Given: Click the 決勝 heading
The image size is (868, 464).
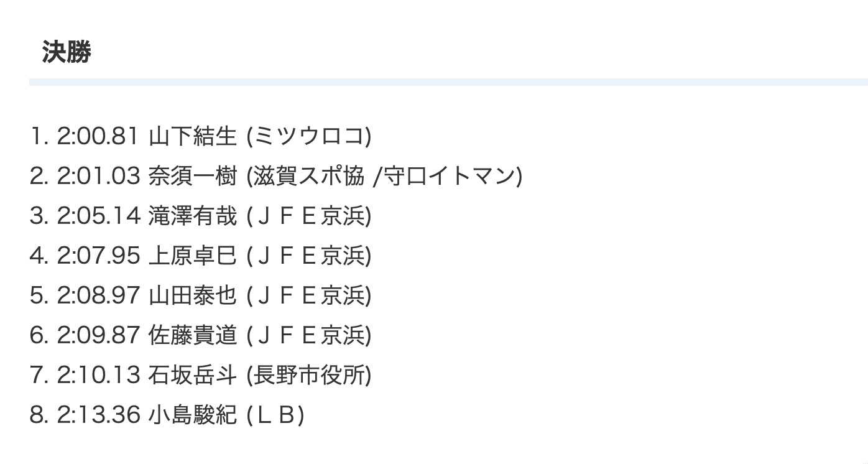Looking at the screenshot, I should 67,52.
